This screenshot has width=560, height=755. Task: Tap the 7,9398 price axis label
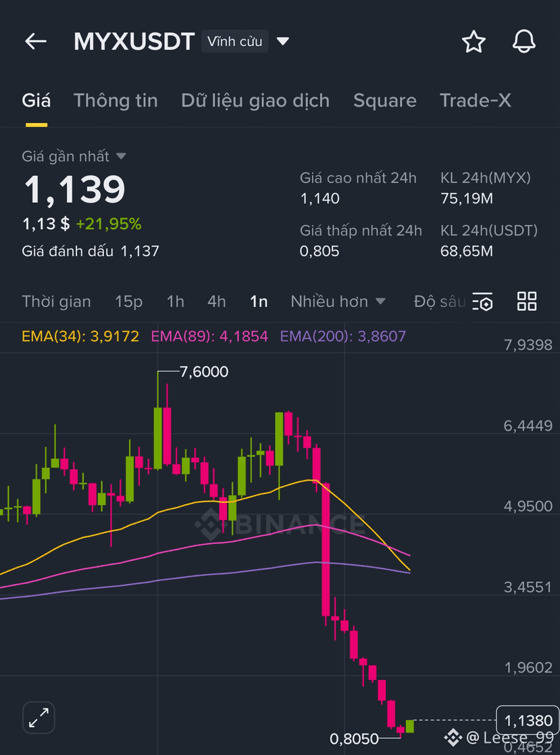528,345
